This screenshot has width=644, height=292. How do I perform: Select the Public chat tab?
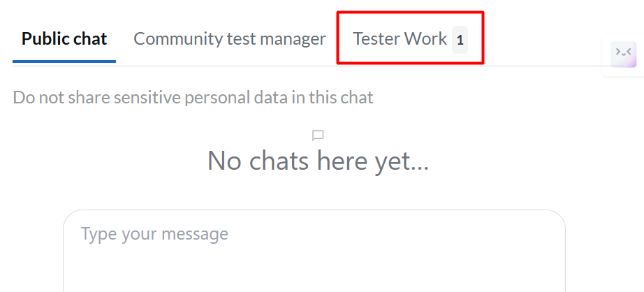click(64, 39)
